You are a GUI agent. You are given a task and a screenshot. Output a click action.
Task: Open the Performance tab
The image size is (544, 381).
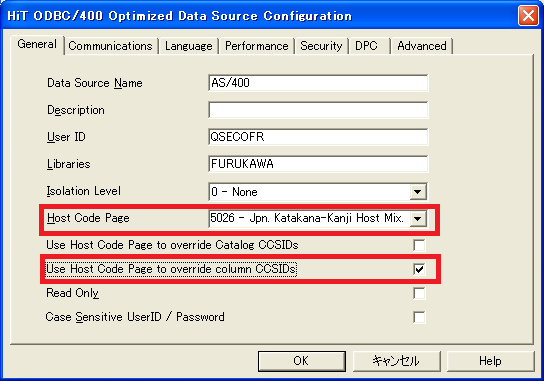(256, 46)
